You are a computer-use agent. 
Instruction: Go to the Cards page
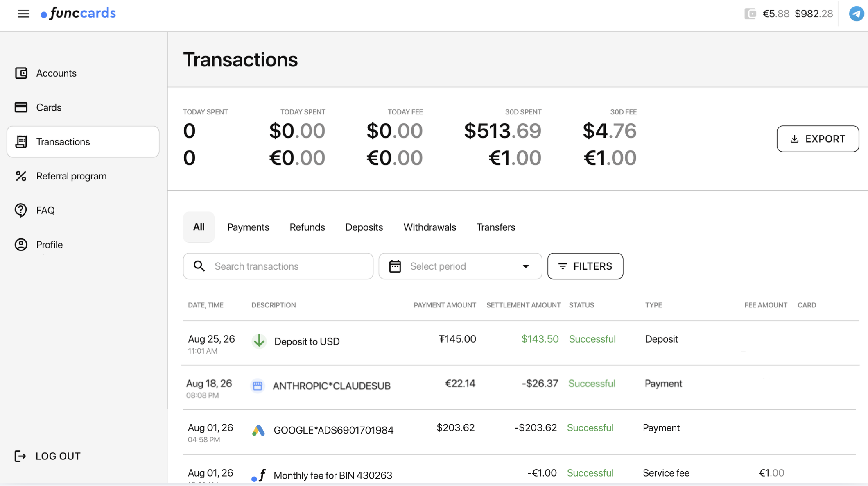point(49,107)
